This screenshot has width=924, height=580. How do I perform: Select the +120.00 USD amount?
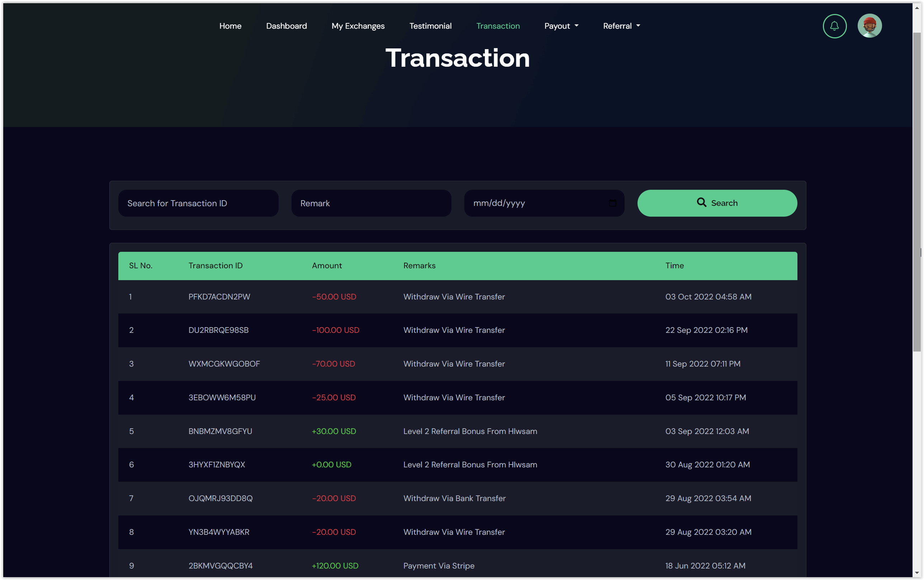coord(335,565)
